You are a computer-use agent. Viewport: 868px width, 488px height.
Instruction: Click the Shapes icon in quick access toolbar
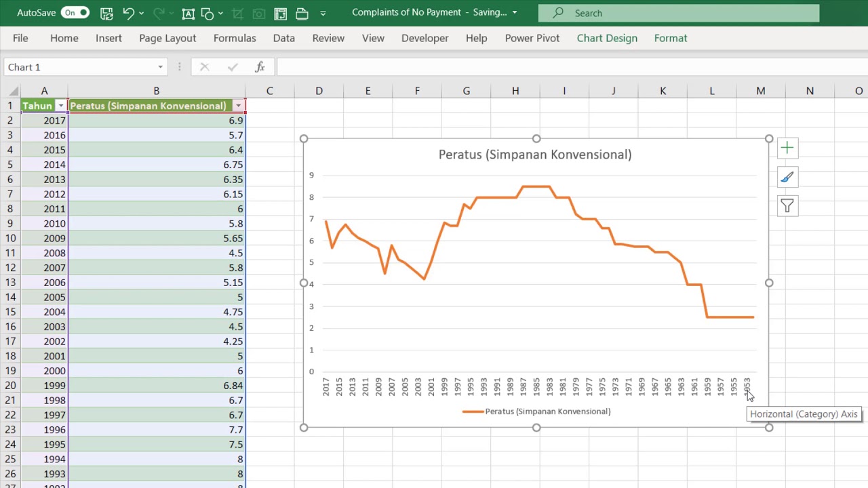(x=208, y=13)
